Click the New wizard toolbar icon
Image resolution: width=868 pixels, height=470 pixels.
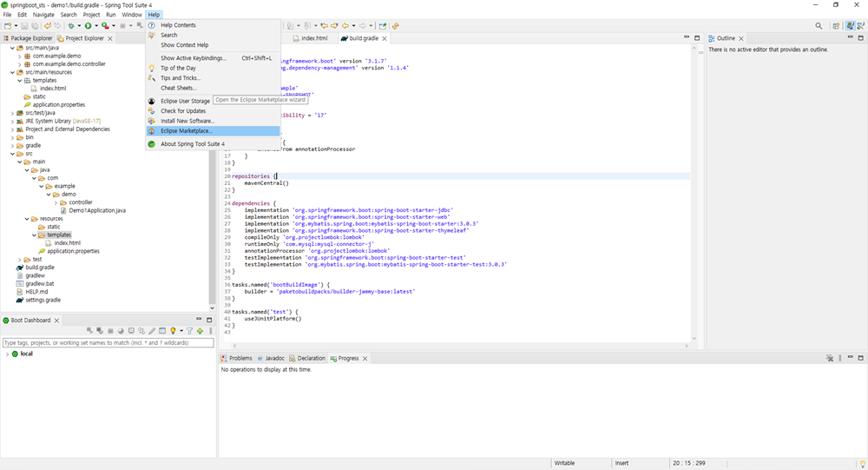[x=8, y=25]
